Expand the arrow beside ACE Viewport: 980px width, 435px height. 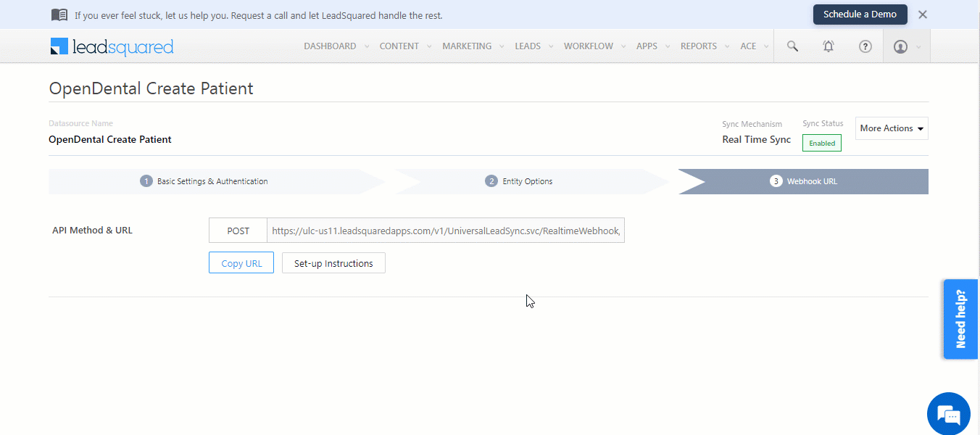[x=766, y=46]
